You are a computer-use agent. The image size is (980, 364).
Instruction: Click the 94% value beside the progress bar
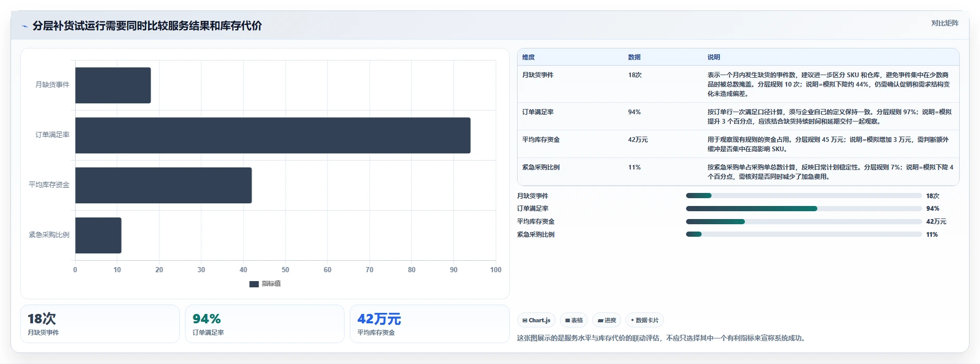933,209
